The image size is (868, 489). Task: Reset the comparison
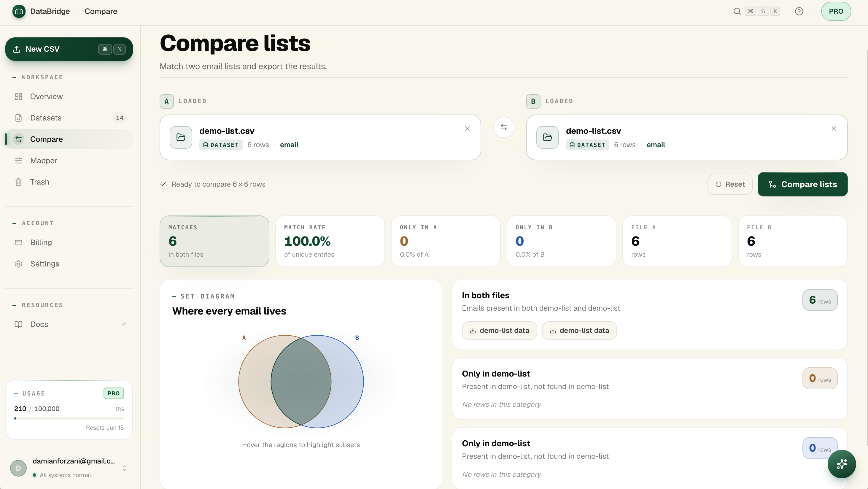[730, 184]
